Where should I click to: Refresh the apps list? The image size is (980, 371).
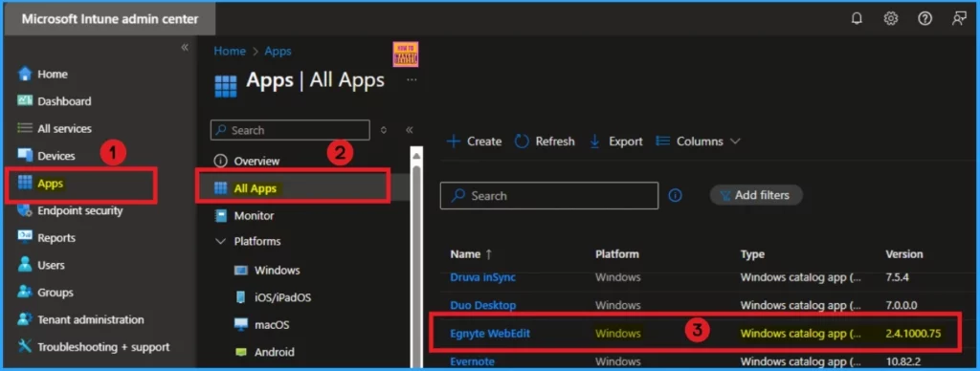pyautogui.click(x=545, y=142)
